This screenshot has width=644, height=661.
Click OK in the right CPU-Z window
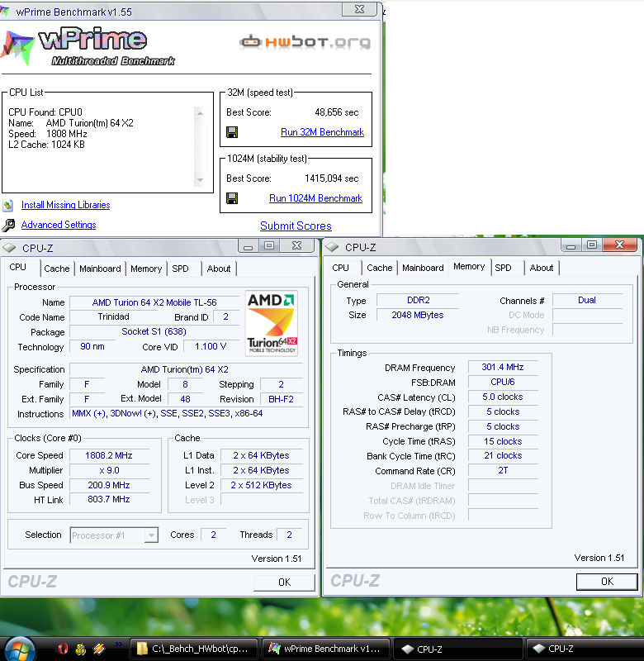pos(607,582)
